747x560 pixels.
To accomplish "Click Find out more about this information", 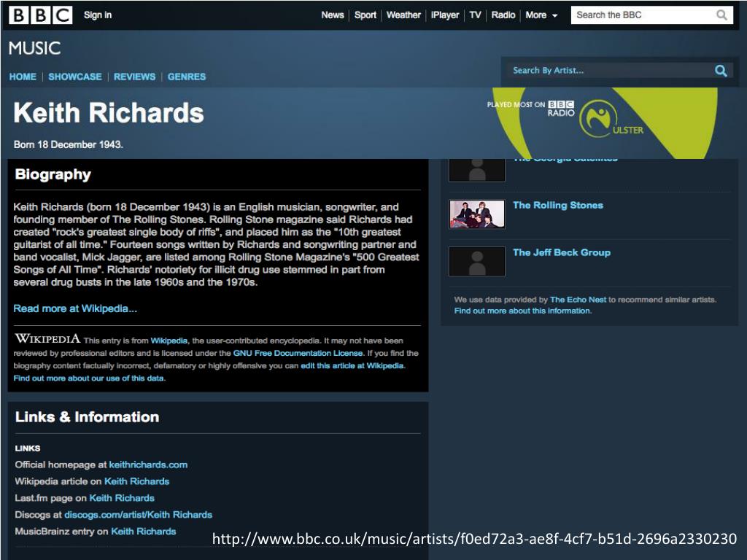I will [522, 311].
